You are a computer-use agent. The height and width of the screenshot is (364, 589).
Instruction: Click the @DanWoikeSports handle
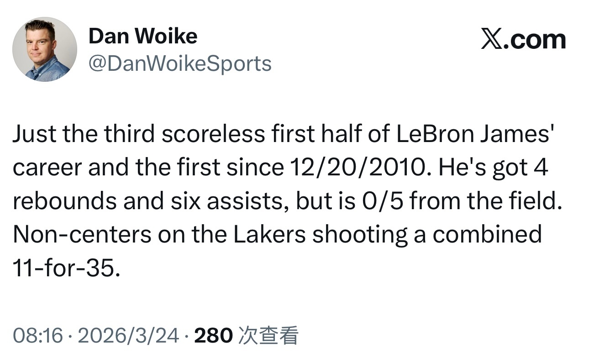[180, 63]
